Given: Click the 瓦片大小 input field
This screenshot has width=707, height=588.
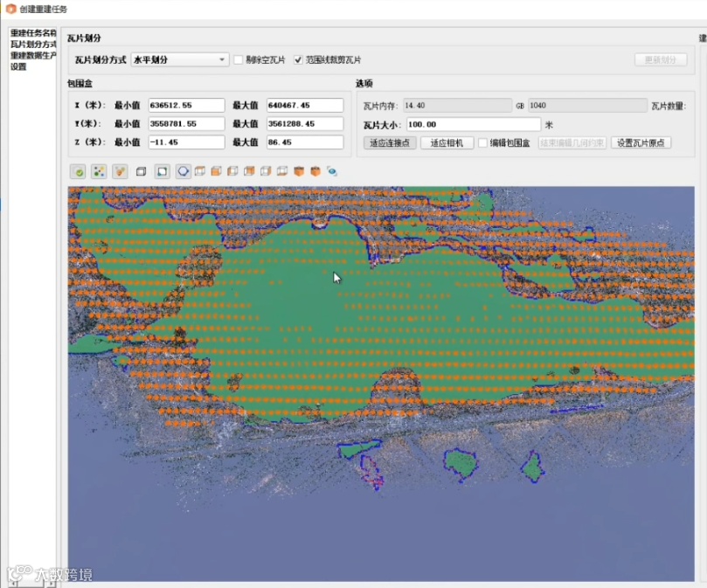Looking at the screenshot, I should coord(472,124).
